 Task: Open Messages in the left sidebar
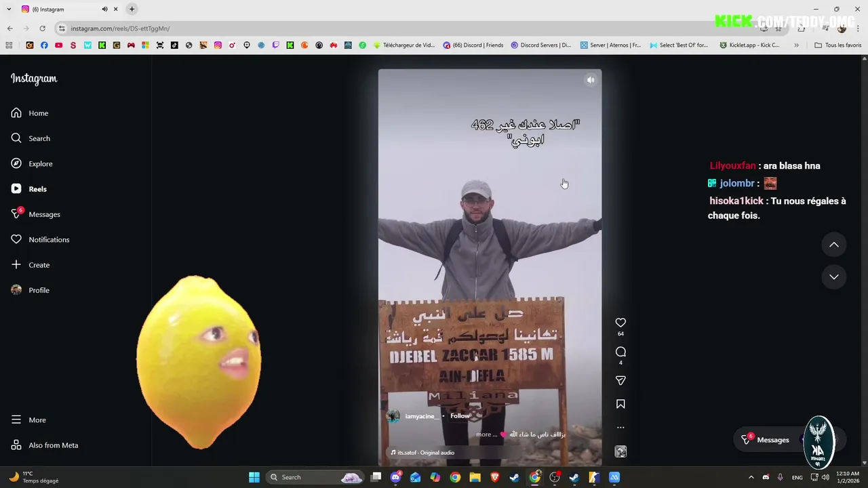pos(35,214)
